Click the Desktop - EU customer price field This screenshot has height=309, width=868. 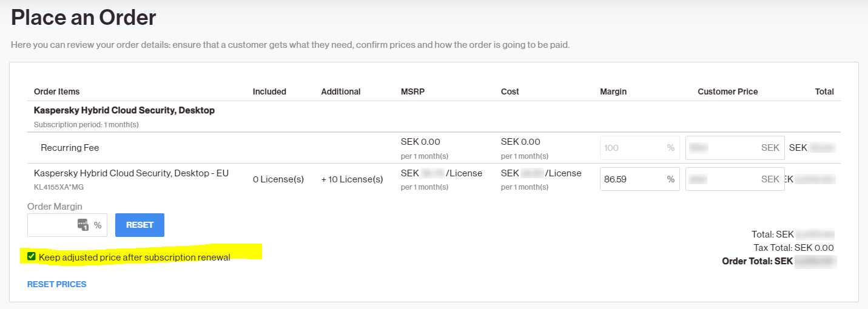(x=735, y=179)
